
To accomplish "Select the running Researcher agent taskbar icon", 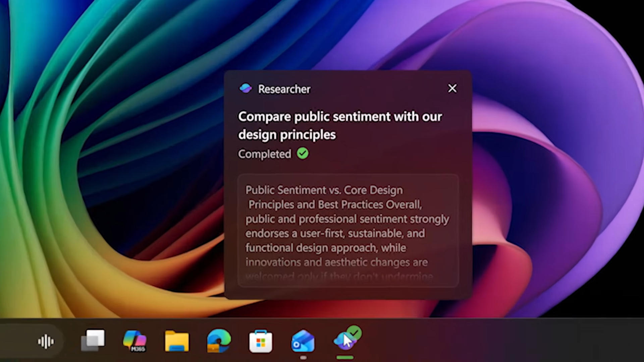I will tap(345, 341).
